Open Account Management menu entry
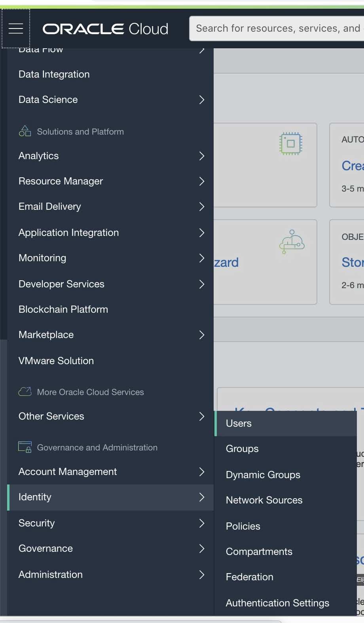Viewport: 364px width, 623px height. [68, 472]
